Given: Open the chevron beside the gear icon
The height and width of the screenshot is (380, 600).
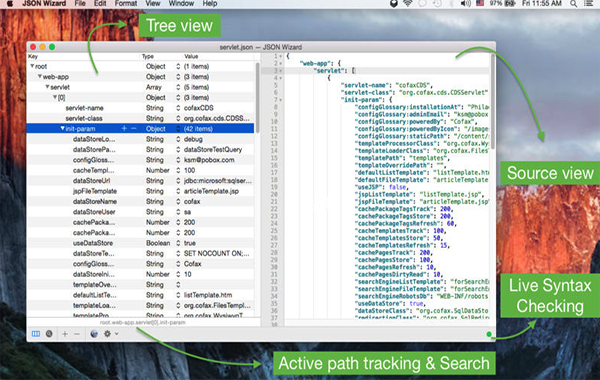Looking at the screenshot, I should pyautogui.click(x=116, y=334).
